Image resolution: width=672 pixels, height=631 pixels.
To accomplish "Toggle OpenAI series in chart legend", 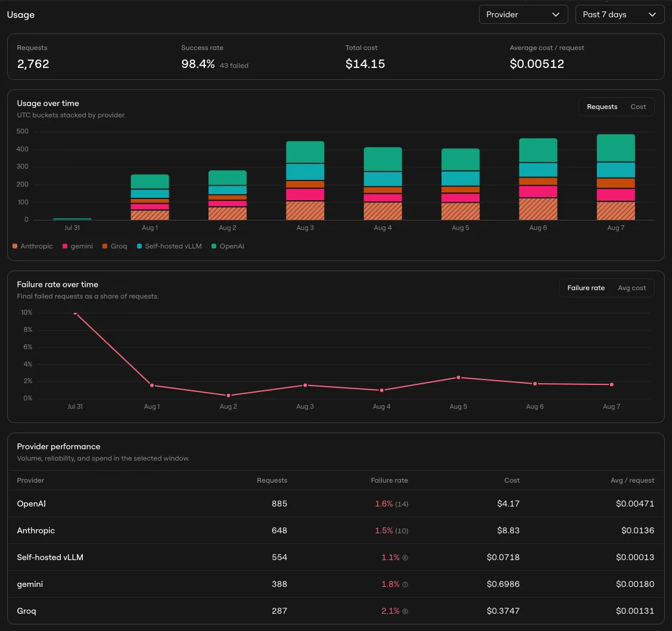I will pyautogui.click(x=228, y=246).
